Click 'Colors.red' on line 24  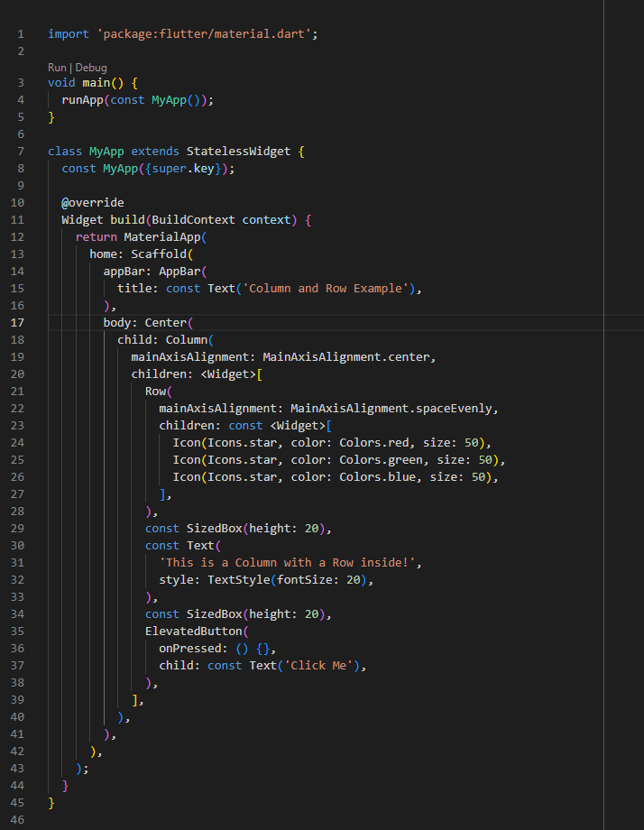pyautogui.click(x=374, y=443)
